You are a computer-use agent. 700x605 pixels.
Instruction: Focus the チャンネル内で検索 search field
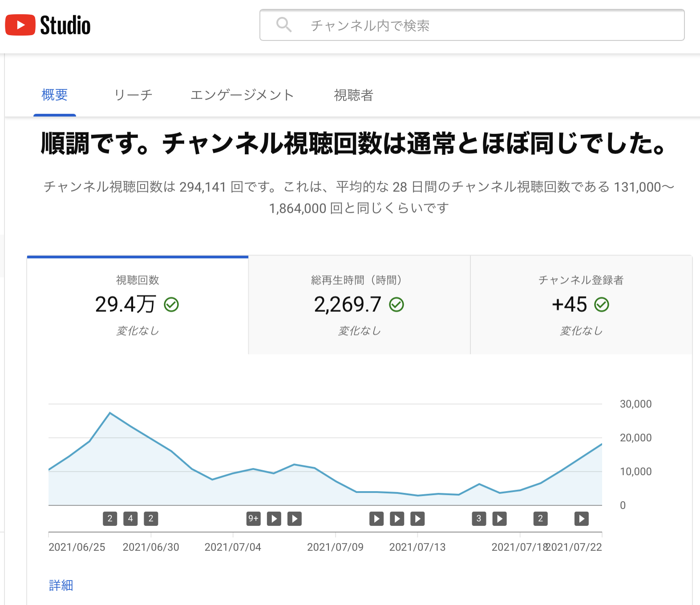[472, 25]
